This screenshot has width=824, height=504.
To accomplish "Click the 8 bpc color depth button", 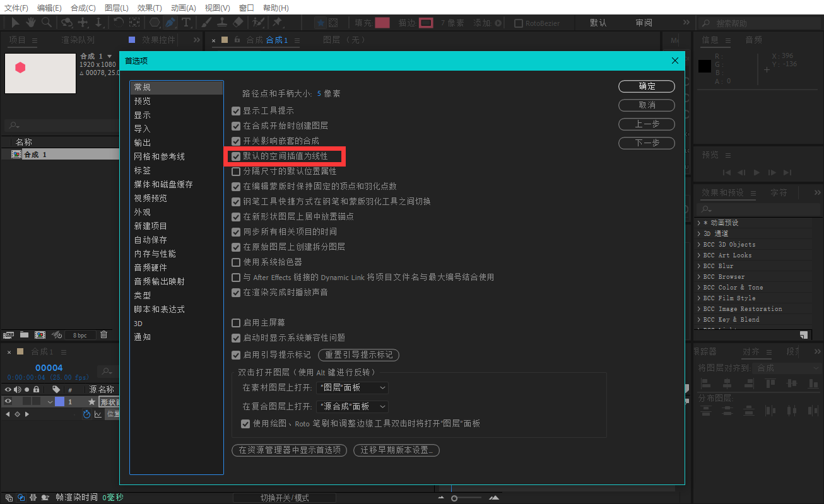I will point(80,335).
